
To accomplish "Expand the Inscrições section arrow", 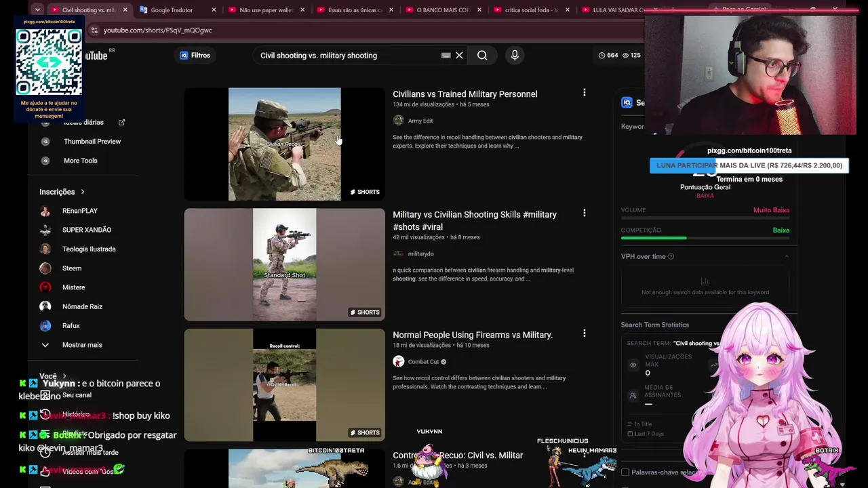I will coord(83,192).
